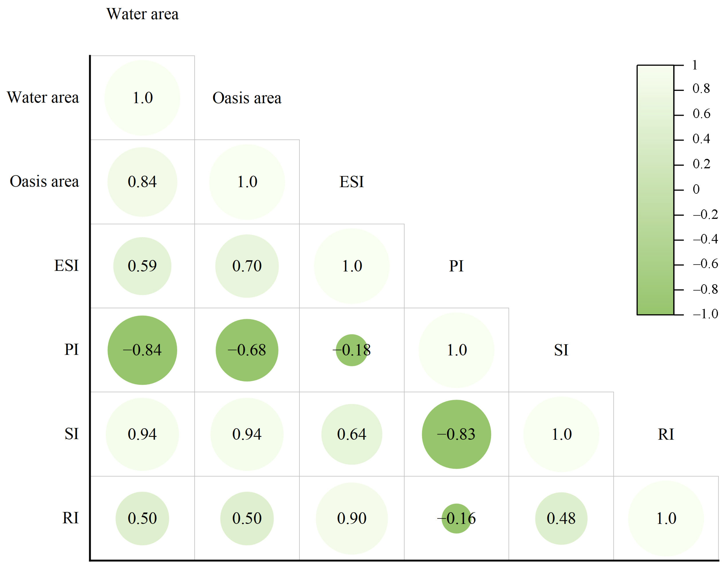Click the 1.0 circle in the RI row

pos(666,518)
